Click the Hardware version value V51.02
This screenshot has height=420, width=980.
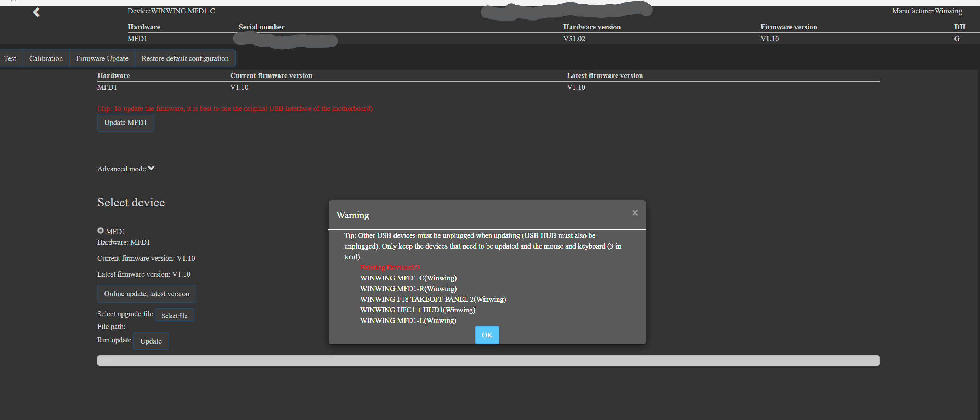pyautogui.click(x=574, y=39)
